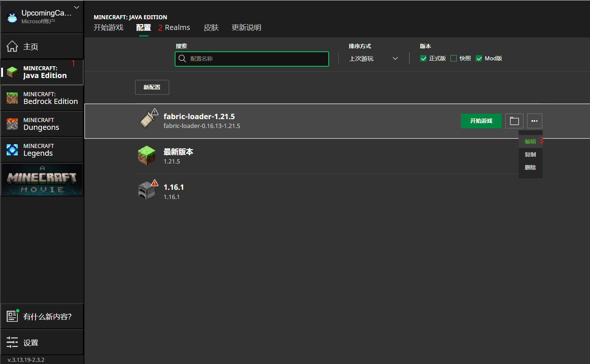Click the 1.16.1 furnace profile icon
This screenshot has height=364, width=590.
coord(147,191)
